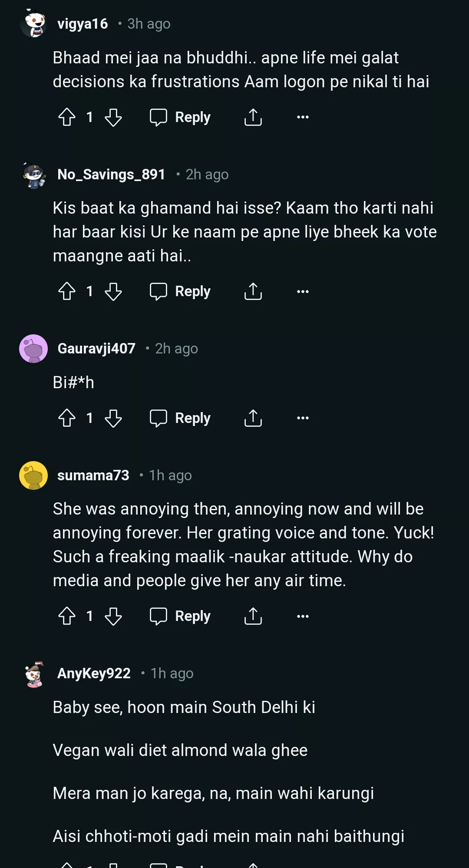Tap Gauravji407's purple avatar
469x868 pixels.
(x=33, y=349)
